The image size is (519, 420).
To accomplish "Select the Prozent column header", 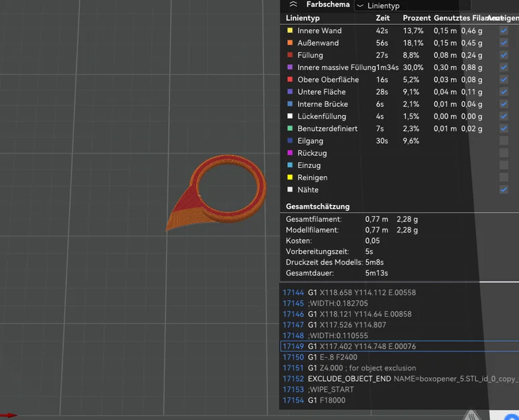I will (x=416, y=18).
